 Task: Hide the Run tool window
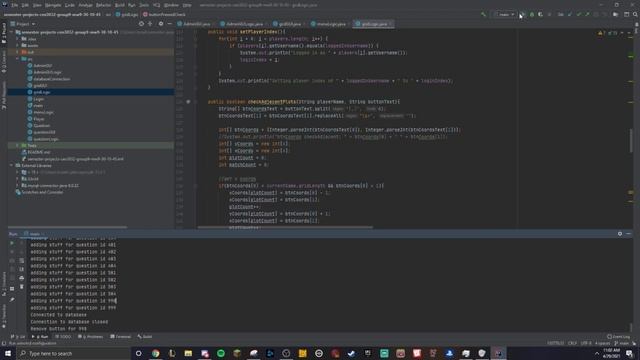tap(629, 233)
